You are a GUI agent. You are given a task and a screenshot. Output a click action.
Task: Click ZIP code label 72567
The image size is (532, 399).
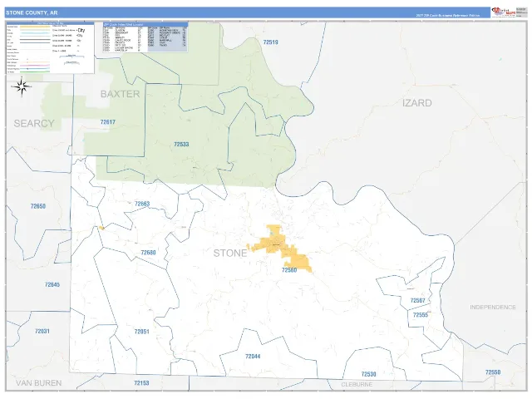(417, 301)
